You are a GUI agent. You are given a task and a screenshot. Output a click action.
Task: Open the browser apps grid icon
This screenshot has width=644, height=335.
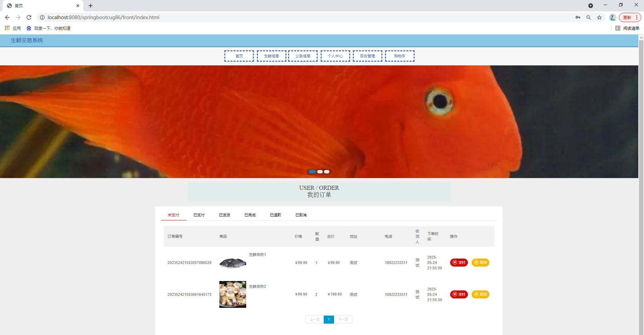click(7, 28)
